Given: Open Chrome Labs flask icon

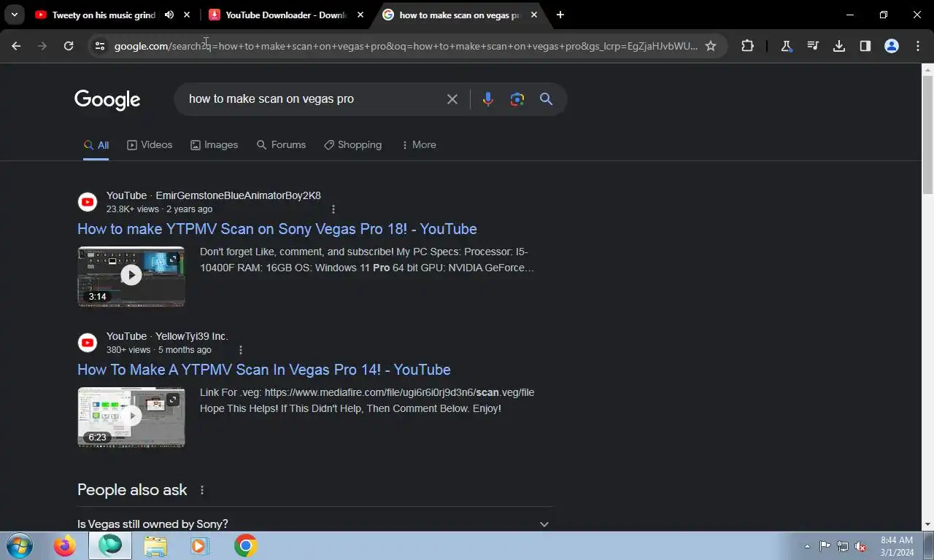Looking at the screenshot, I should coord(787,46).
